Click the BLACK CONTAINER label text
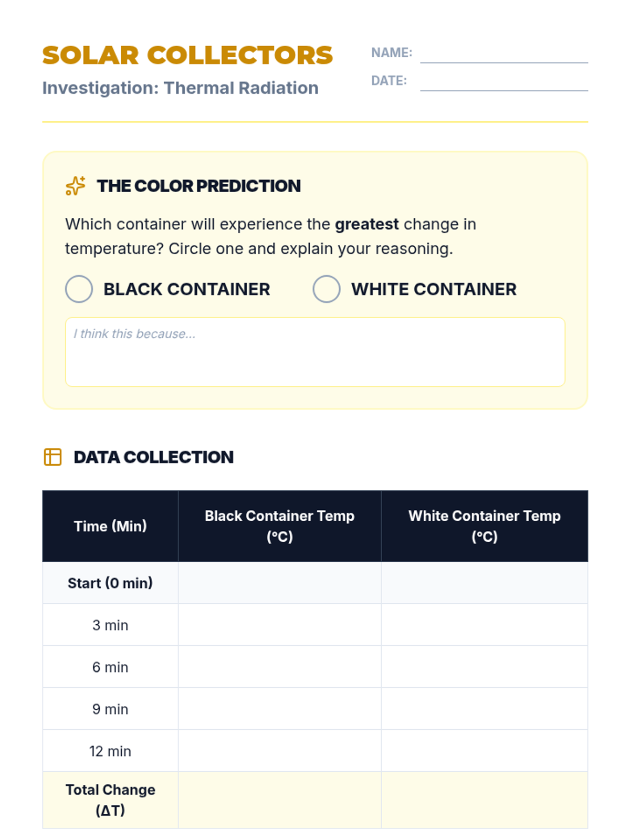The width and height of the screenshot is (630, 840). pyautogui.click(x=186, y=289)
